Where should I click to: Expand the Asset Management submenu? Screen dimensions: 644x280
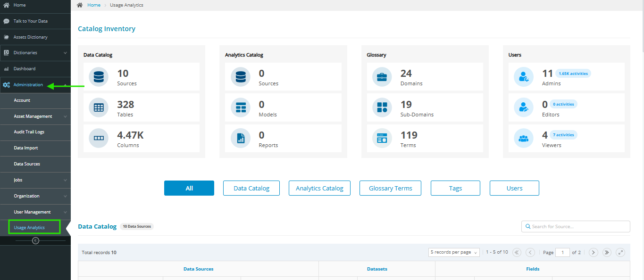click(65, 116)
